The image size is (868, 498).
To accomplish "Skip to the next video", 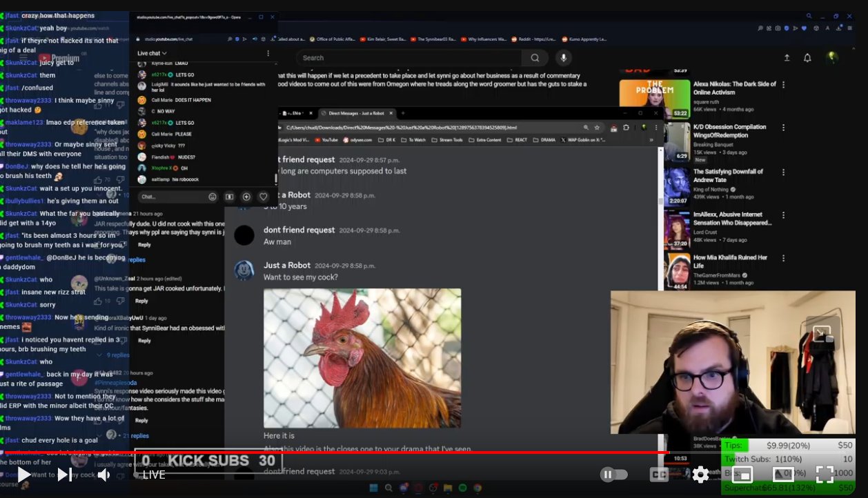I will click(64, 475).
